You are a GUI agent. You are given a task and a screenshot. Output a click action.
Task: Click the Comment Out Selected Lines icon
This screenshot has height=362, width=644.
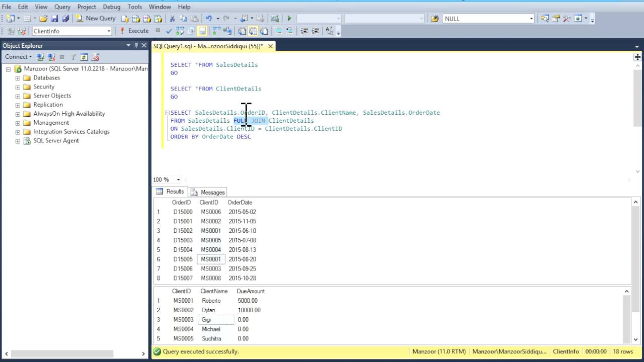tap(278, 31)
